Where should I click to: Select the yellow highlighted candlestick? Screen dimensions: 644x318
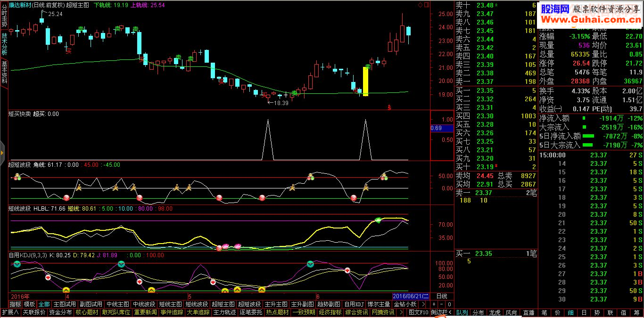(x=365, y=81)
